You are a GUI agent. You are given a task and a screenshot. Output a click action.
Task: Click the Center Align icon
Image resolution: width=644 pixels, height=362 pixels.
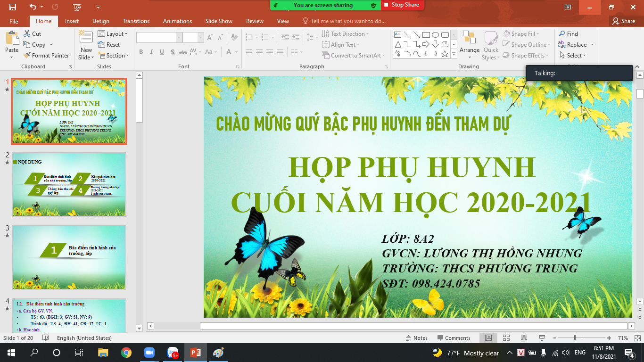pos(259,52)
